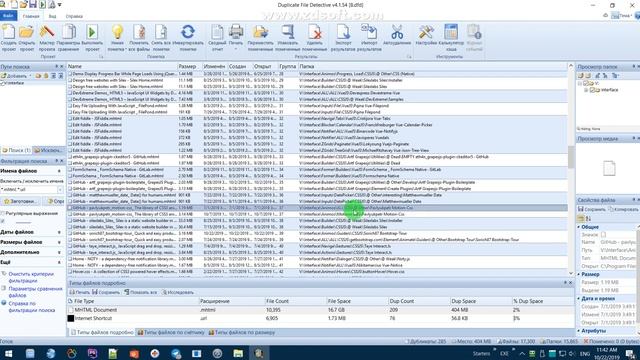Image resolution: width=640 pixels, height=360 pixels.
Task: Check the Hover.css file row
Action: click(70, 271)
